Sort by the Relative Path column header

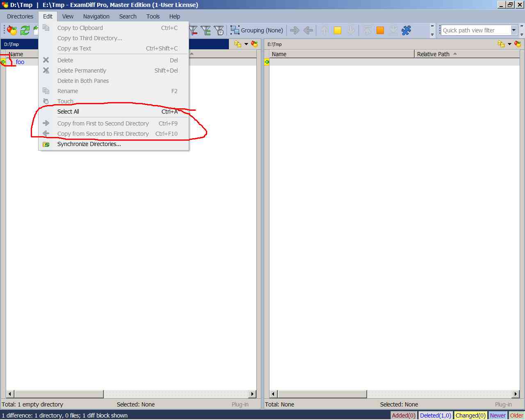[467, 54]
